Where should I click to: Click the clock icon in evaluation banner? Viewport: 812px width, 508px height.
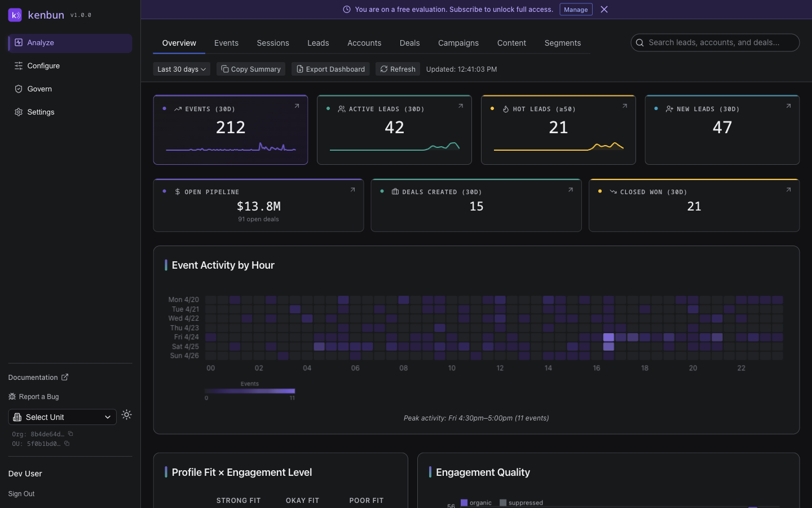pyautogui.click(x=347, y=10)
